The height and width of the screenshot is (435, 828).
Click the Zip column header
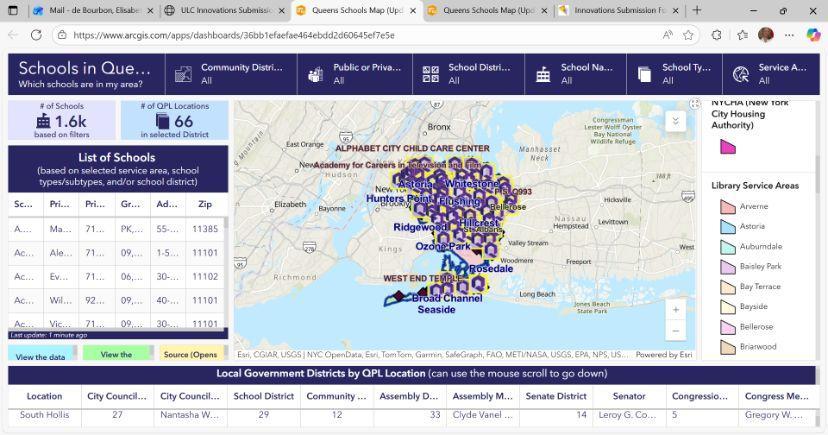tap(204, 204)
